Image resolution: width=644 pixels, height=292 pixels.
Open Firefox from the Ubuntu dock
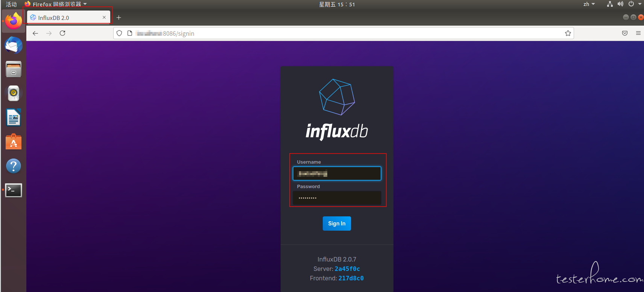[14, 21]
